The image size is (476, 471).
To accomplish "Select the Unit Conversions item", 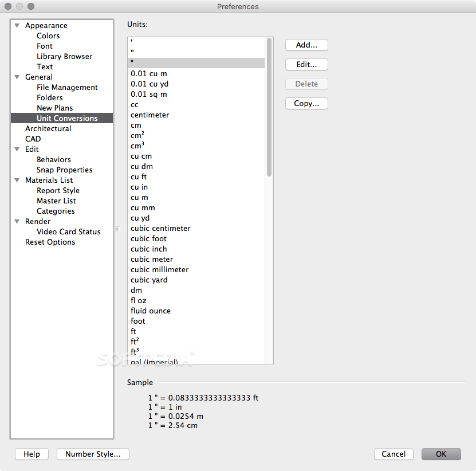I will click(62, 118).
